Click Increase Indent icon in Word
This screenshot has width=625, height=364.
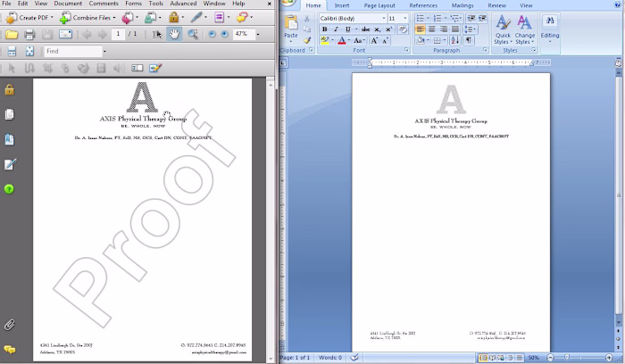coord(482,19)
